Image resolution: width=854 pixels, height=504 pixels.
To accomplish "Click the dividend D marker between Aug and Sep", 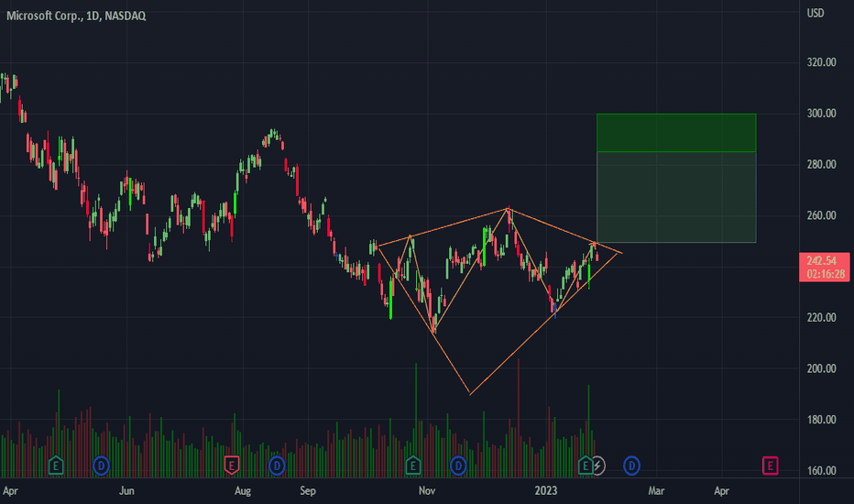I will pyautogui.click(x=277, y=466).
